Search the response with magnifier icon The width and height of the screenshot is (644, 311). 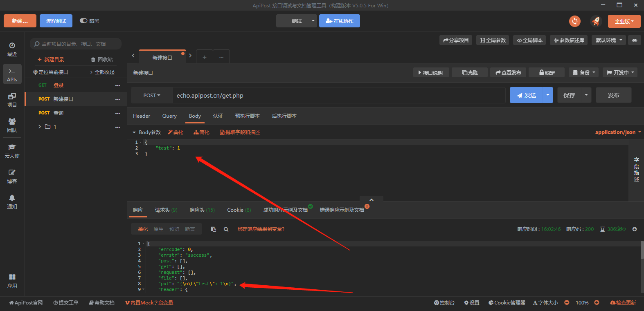click(226, 229)
